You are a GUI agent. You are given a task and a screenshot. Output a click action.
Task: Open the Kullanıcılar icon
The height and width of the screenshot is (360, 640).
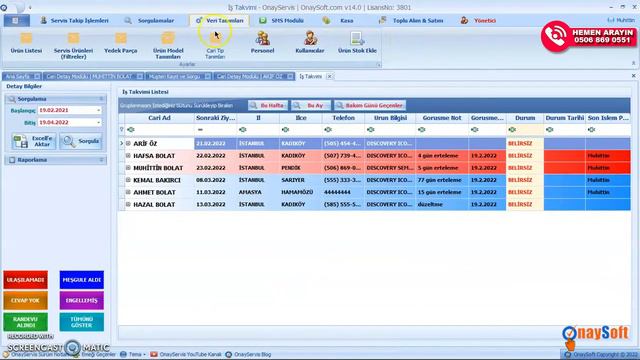click(310, 43)
